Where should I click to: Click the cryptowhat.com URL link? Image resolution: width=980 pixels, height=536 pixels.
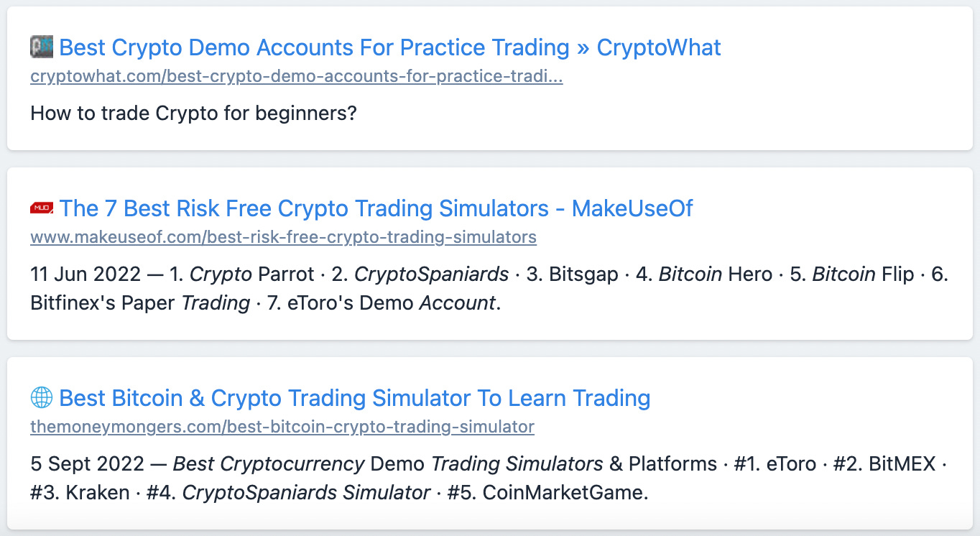296,75
